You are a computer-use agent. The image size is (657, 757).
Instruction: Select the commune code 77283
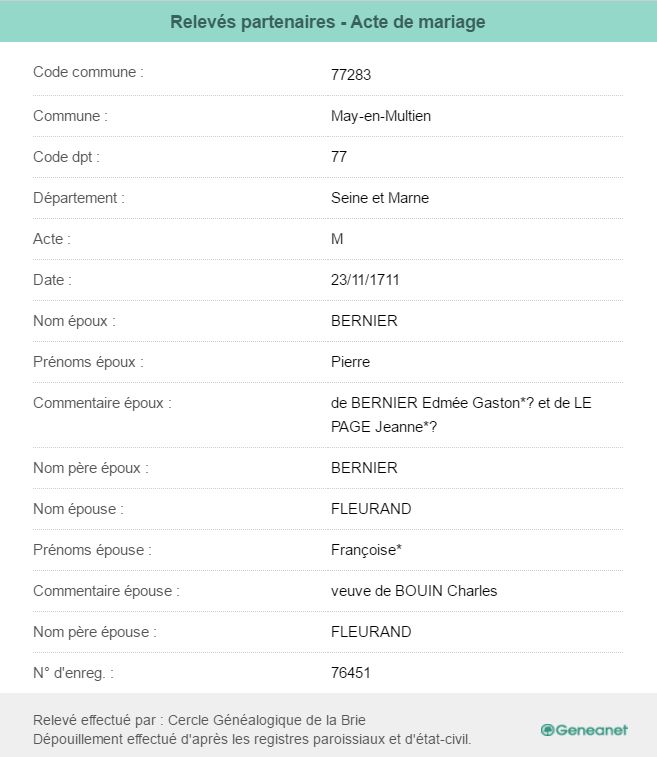(x=351, y=75)
